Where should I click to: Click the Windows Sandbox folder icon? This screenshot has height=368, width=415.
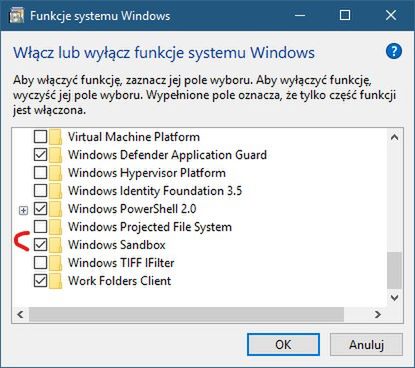[x=56, y=245]
